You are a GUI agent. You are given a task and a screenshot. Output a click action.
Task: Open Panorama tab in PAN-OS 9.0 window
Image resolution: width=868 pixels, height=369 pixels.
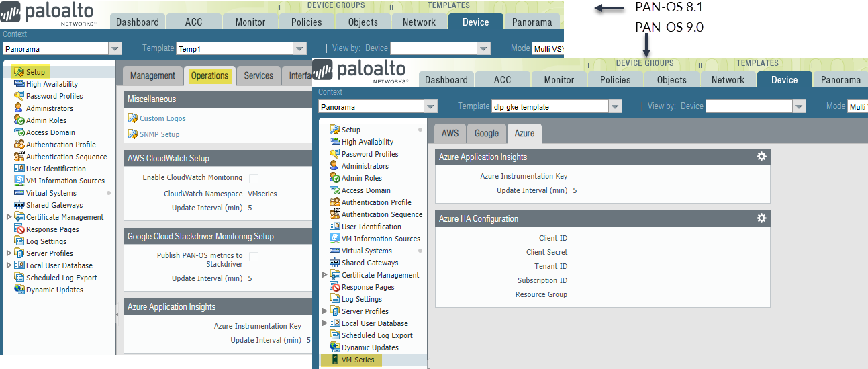tap(840, 79)
